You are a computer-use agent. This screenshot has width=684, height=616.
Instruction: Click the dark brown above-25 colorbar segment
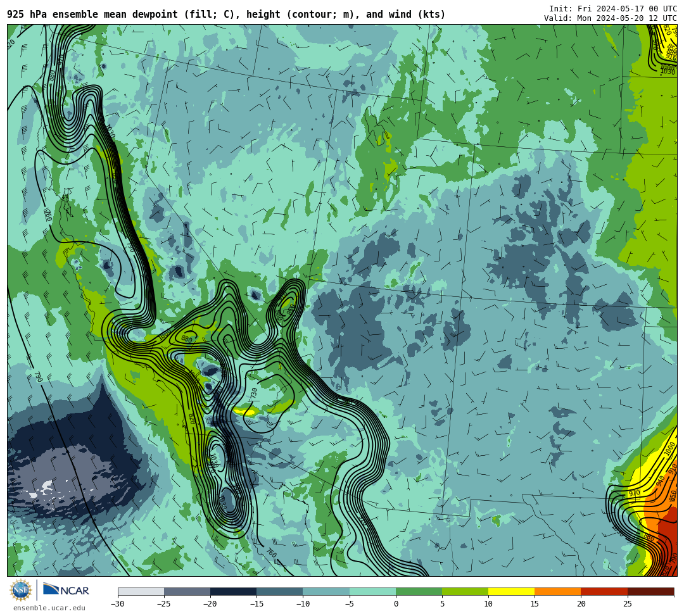(650, 591)
